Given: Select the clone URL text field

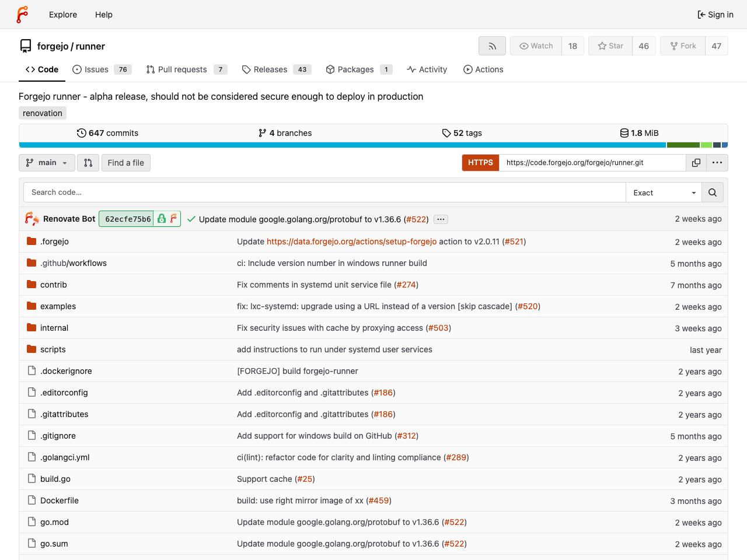Looking at the screenshot, I should click(x=592, y=163).
